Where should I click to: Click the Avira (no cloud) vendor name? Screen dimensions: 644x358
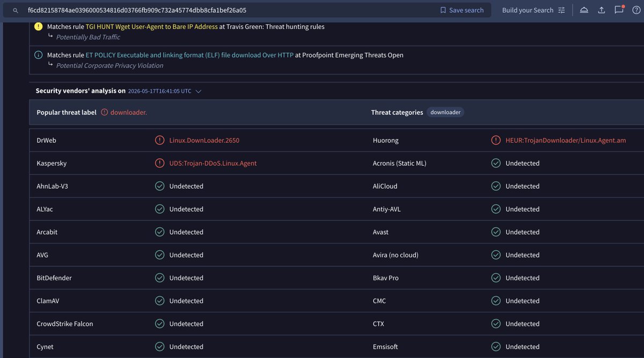pos(396,255)
